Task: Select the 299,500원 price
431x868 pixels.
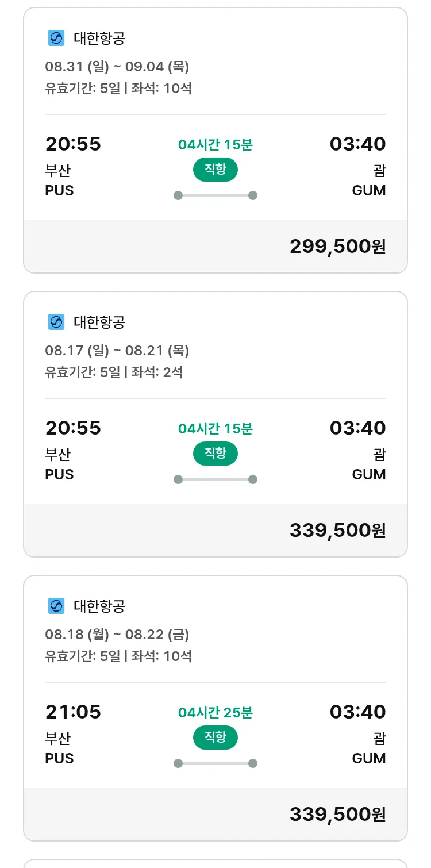Action: (x=337, y=246)
